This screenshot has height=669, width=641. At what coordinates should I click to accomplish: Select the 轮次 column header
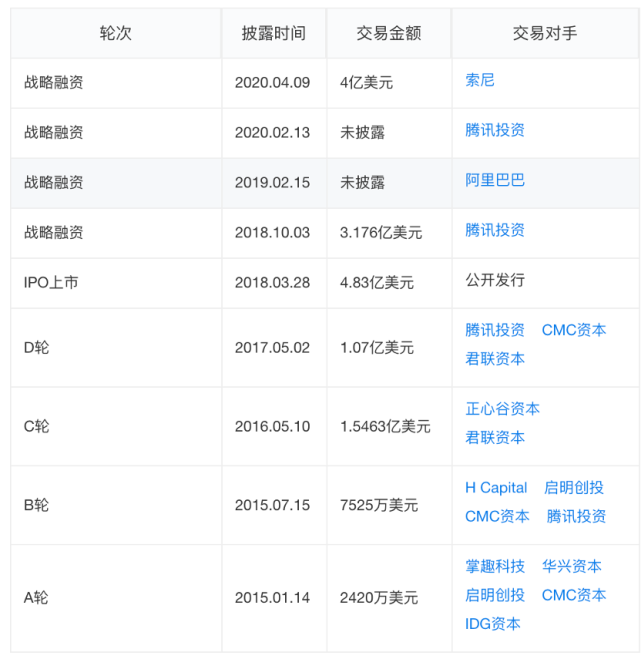tap(115, 33)
